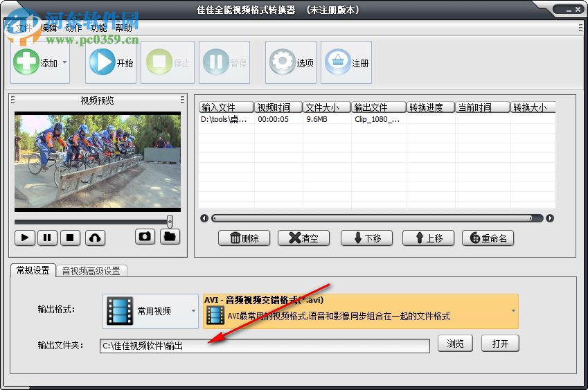588x390 pixels.
Task: Click the preview seek slider handle
Action: (x=170, y=222)
